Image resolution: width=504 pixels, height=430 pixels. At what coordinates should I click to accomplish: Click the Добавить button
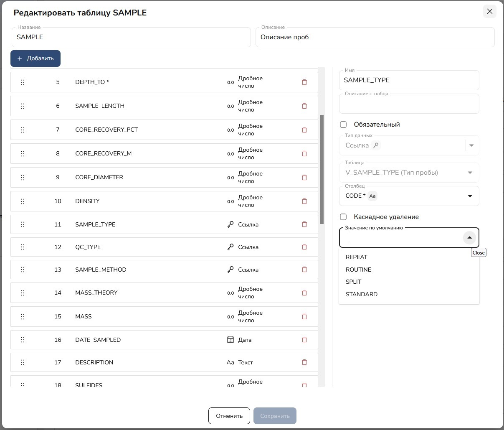tap(35, 59)
